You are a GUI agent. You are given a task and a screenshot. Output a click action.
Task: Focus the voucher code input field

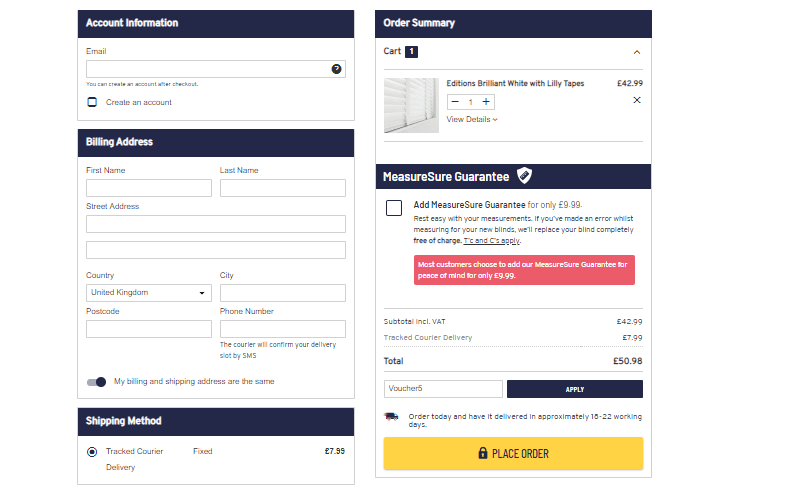(443, 389)
